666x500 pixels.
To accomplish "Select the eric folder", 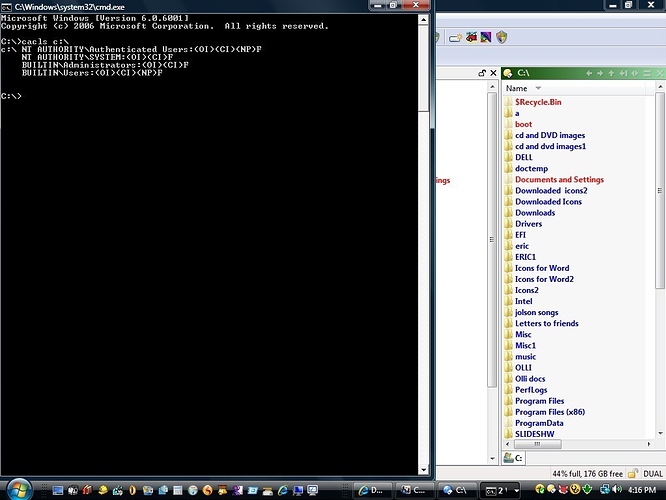I will [522, 246].
